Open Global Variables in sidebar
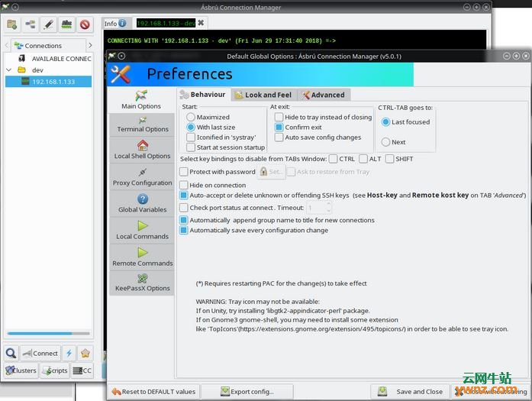The width and height of the screenshot is (532, 401). pyautogui.click(x=142, y=203)
